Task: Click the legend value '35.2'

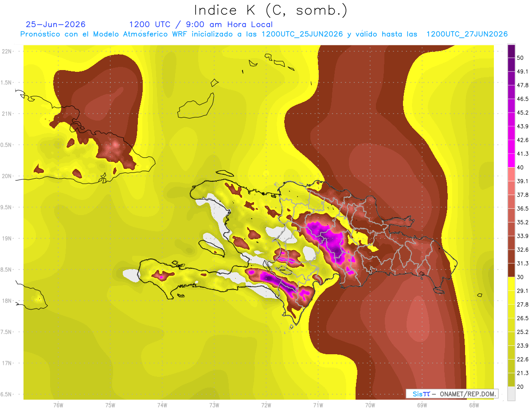Action: [x=522, y=222]
